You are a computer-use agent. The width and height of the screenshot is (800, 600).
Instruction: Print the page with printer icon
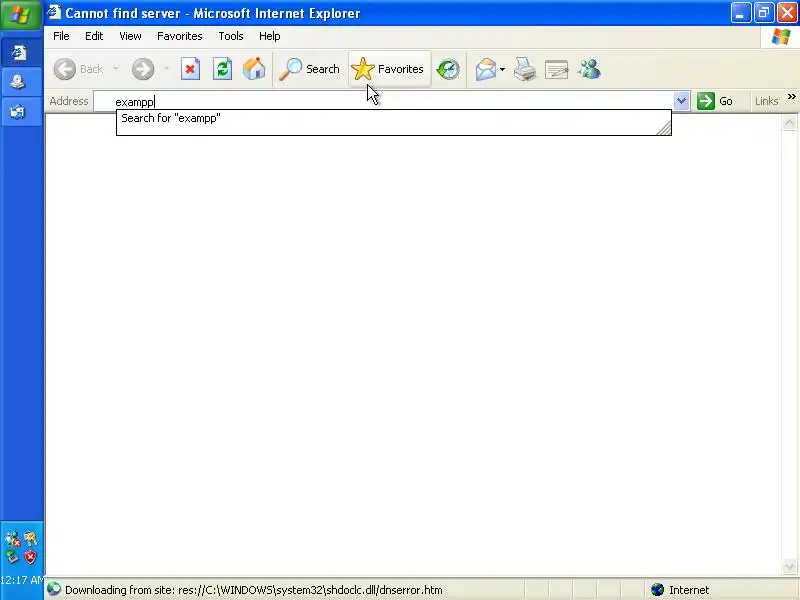524,69
